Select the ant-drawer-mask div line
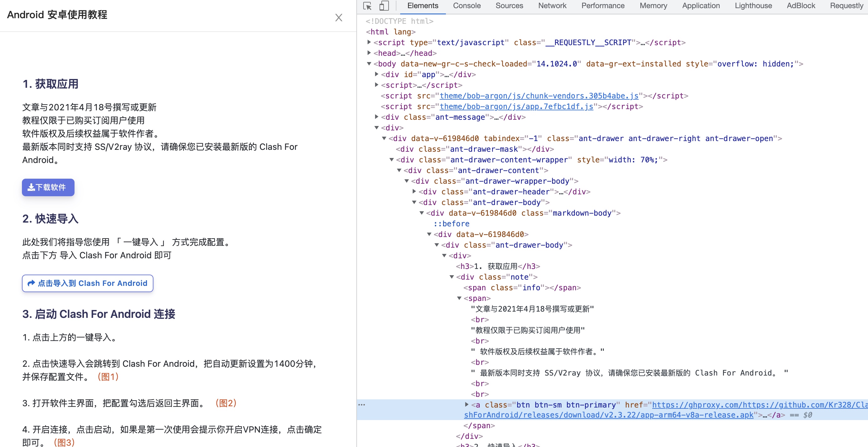The image size is (868, 447). (x=475, y=149)
